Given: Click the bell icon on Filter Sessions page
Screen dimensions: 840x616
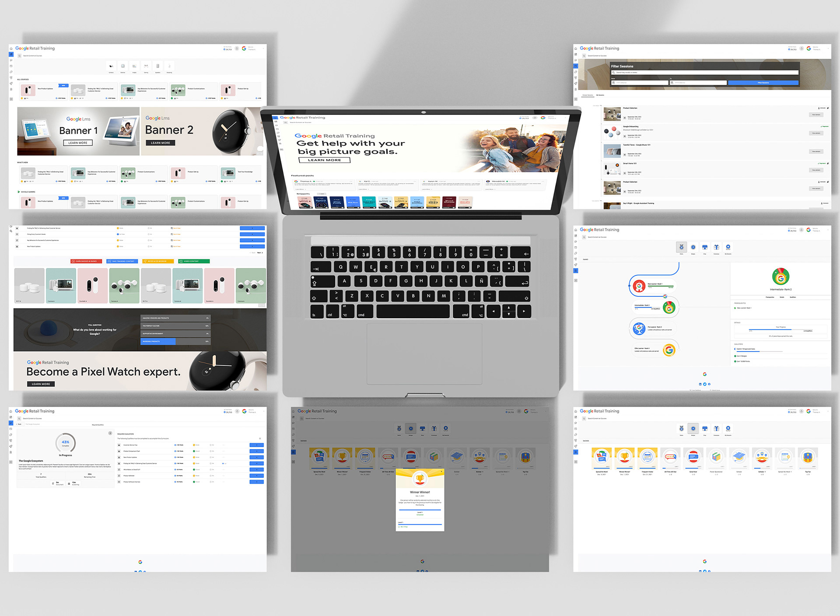Looking at the screenshot, I should 801,49.
